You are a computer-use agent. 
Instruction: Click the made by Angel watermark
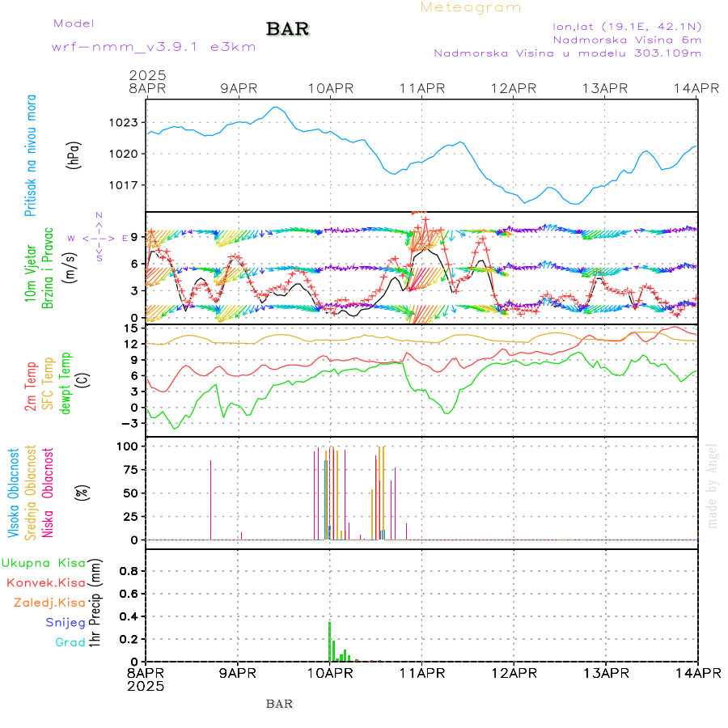pyautogui.click(x=713, y=485)
